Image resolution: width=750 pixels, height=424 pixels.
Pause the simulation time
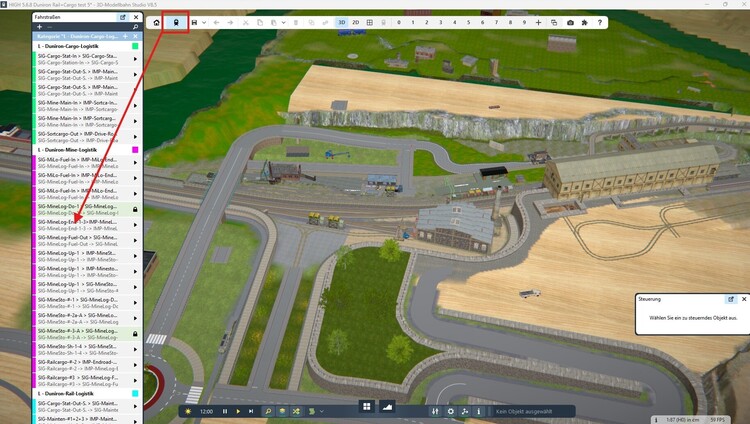pos(225,410)
